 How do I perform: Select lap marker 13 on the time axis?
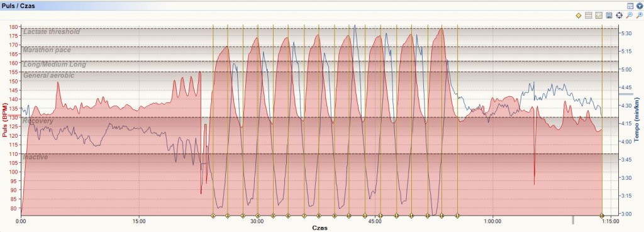click(396, 216)
